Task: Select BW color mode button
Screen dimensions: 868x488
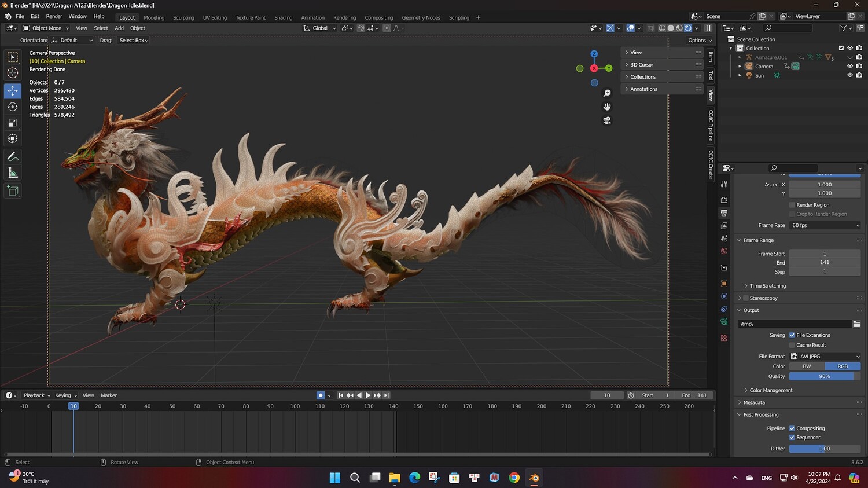Action: (x=807, y=366)
